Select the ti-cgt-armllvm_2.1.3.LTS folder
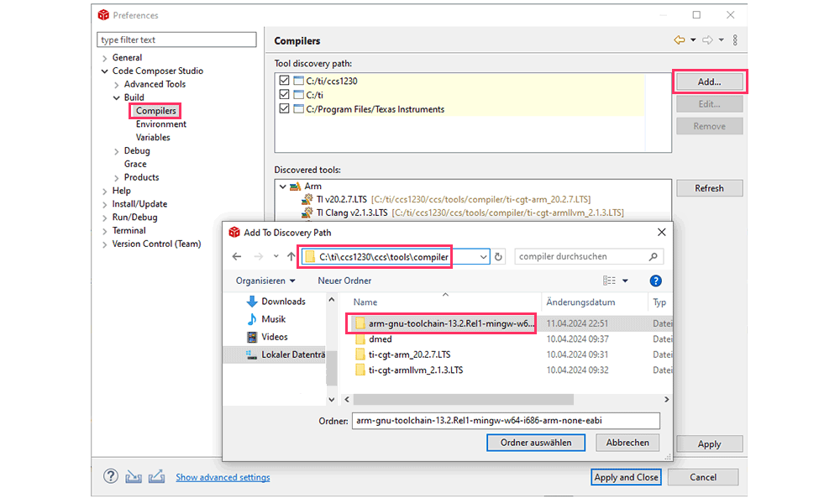 tap(409, 370)
